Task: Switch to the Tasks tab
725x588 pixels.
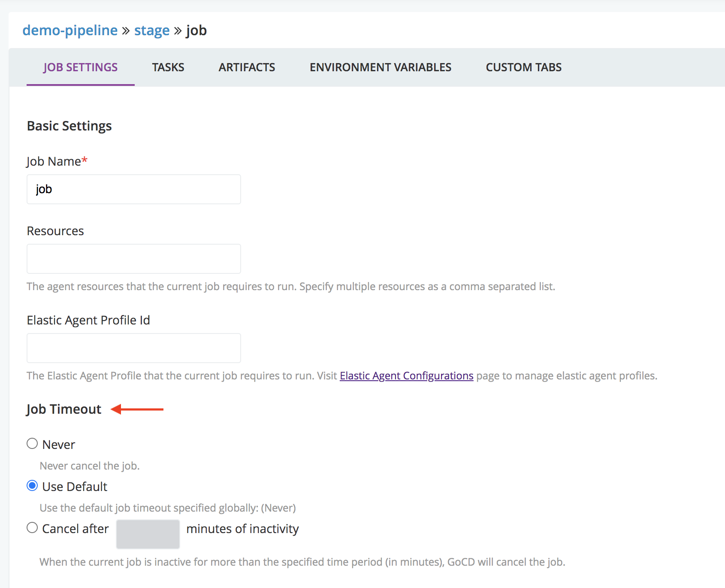Action: pos(168,67)
